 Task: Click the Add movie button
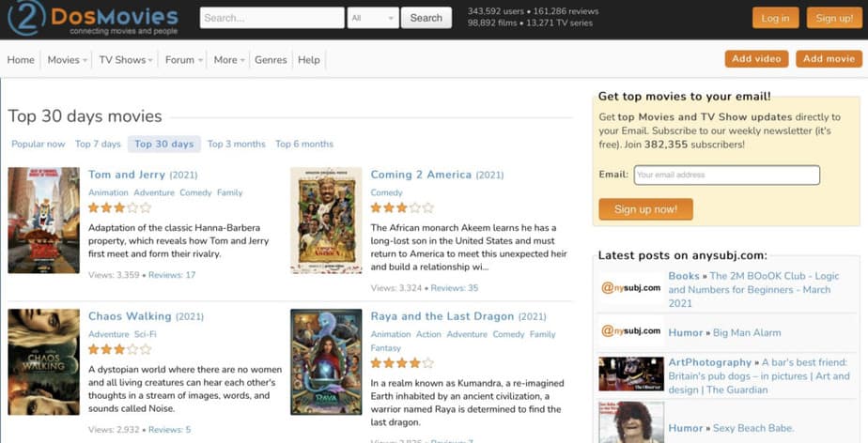(x=829, y=58)
